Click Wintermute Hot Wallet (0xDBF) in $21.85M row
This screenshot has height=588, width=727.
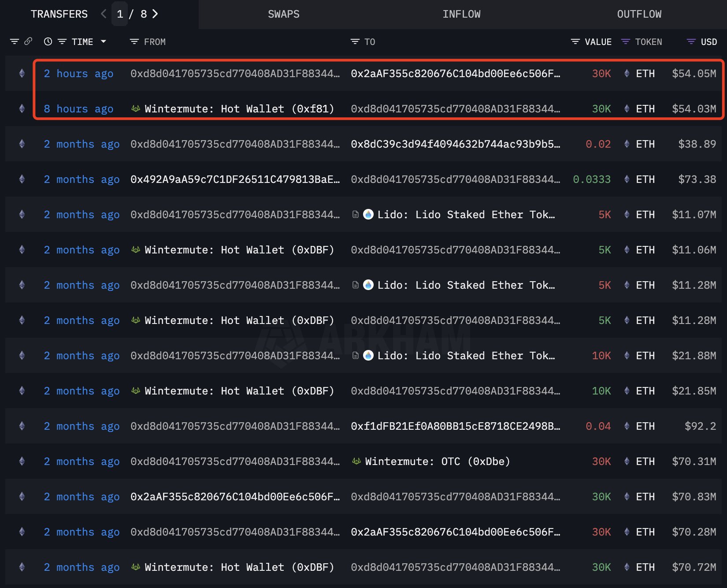[239, 391]
